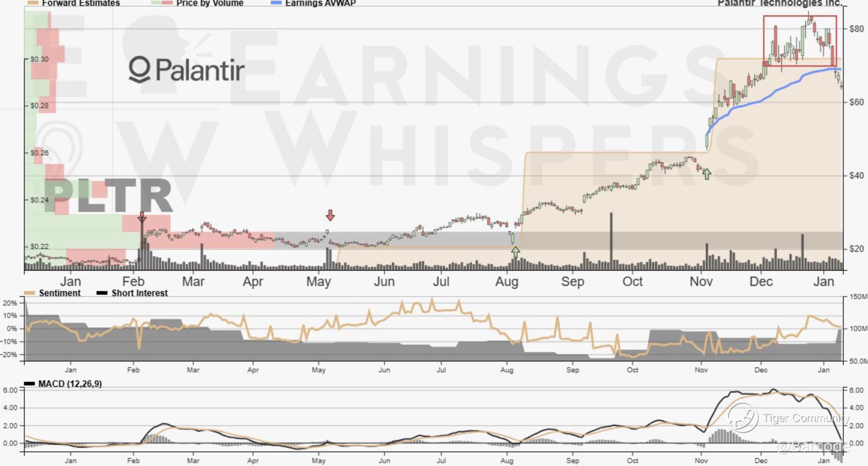This screenshot has height=466, width=868.
Task: Click the $60 price axis label
Action: (x=856, y=102)
